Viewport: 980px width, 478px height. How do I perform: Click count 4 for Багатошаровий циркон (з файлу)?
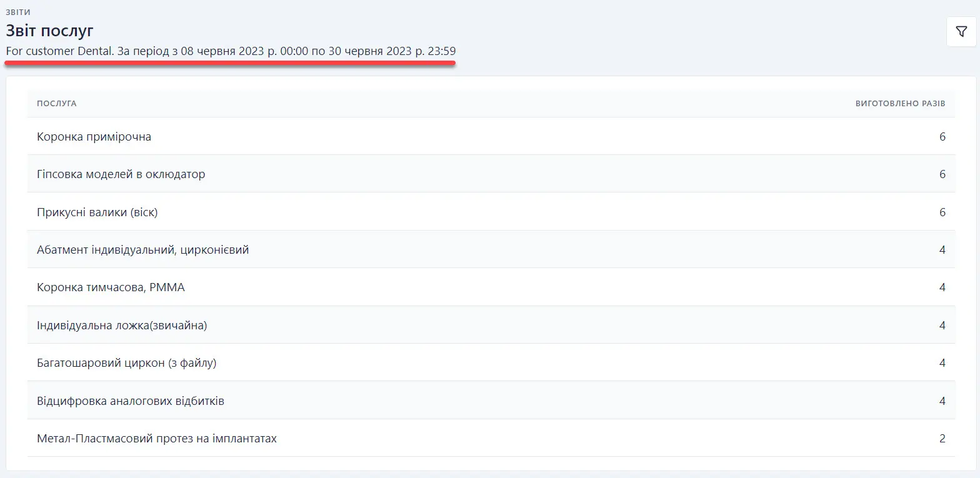click(942, 363)
